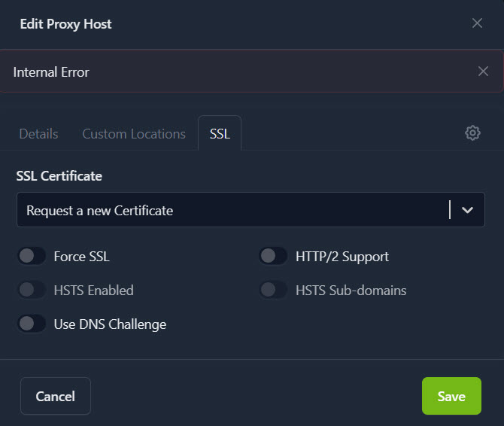
Task: Click the HTTP/2 Support label text
Action: (342, 257)
